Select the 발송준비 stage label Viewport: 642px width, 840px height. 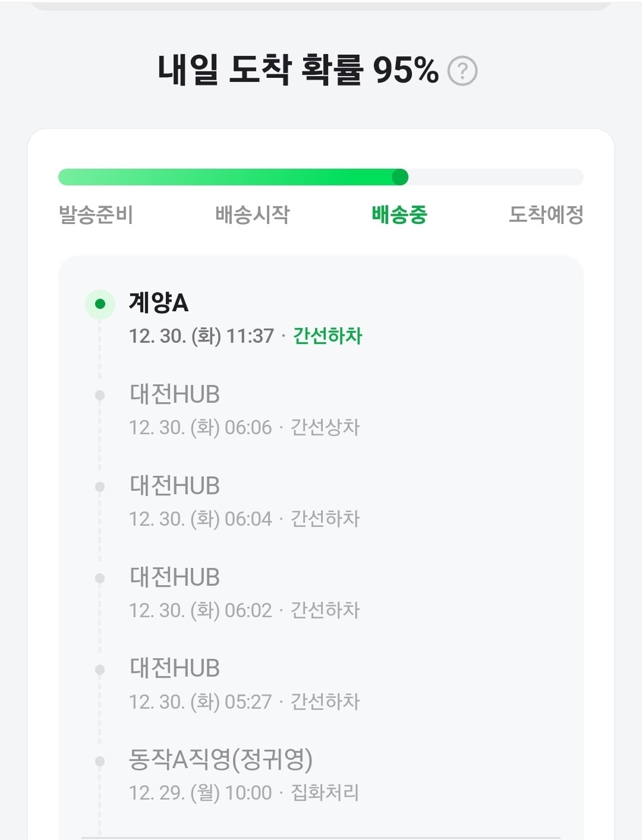coord(96,214)
